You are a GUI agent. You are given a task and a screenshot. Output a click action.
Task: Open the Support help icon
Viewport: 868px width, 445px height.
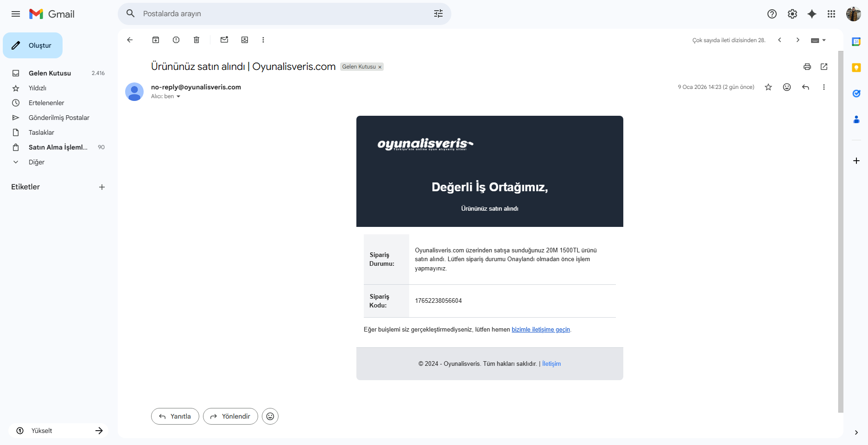(772, 14)
